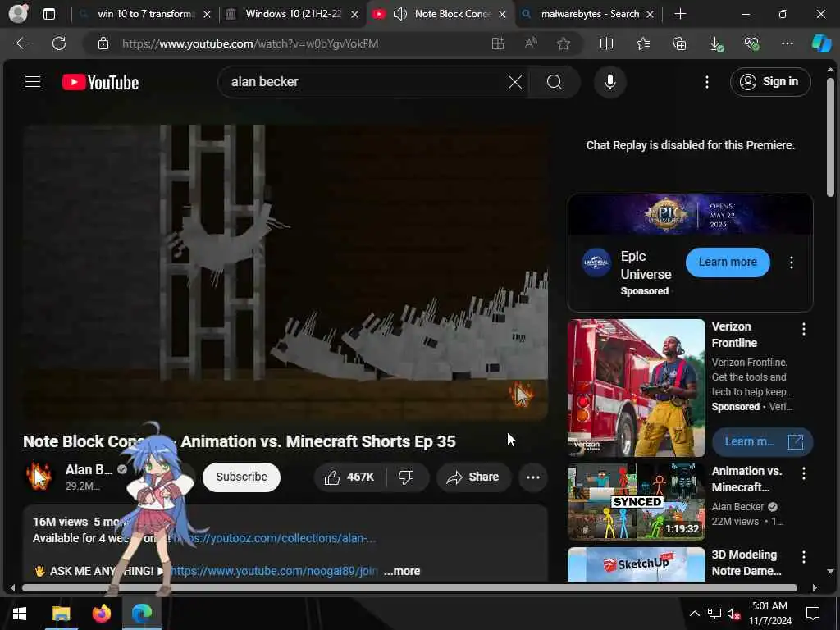This screenshot has height=630, width=840.
Task: Open the Windows Start menu
Action: coord(20,614)
